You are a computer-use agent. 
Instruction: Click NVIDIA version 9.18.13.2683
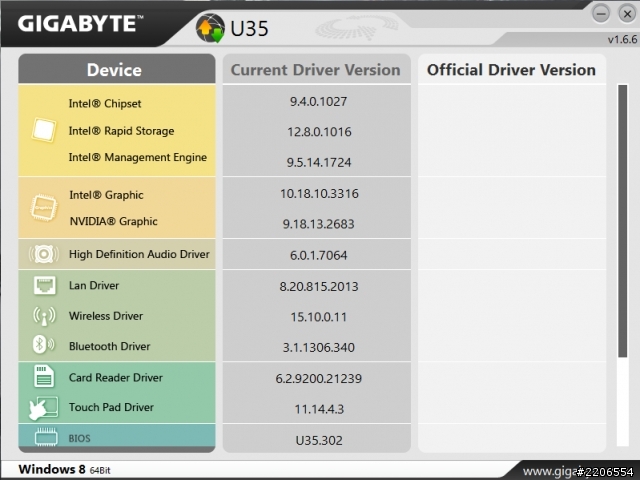[318, 224]
